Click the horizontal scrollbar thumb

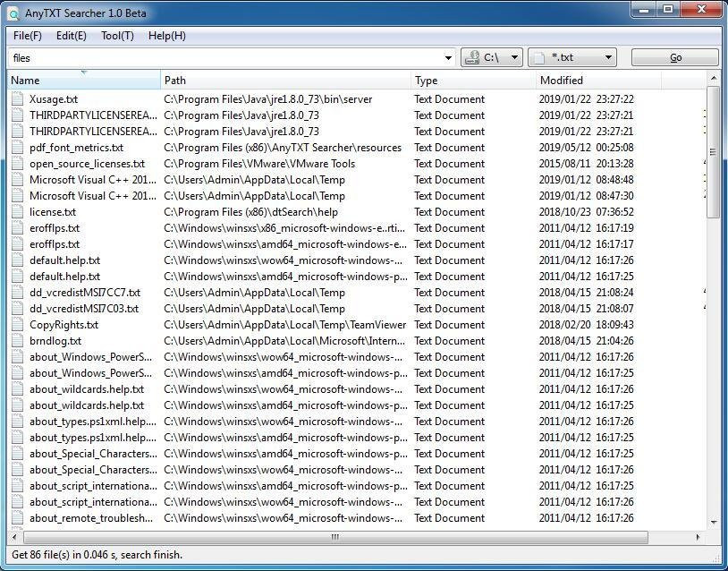pos(335,537)
